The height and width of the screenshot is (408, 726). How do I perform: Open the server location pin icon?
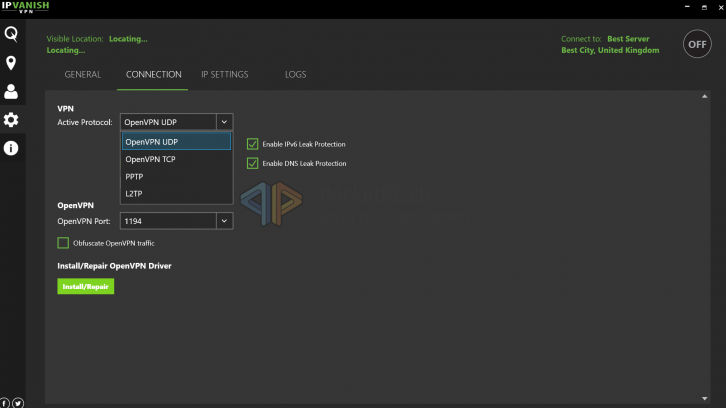[11, 64]
